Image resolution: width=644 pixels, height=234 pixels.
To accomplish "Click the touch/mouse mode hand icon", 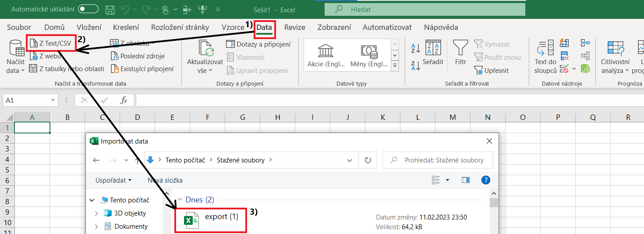I will [165, 9].
